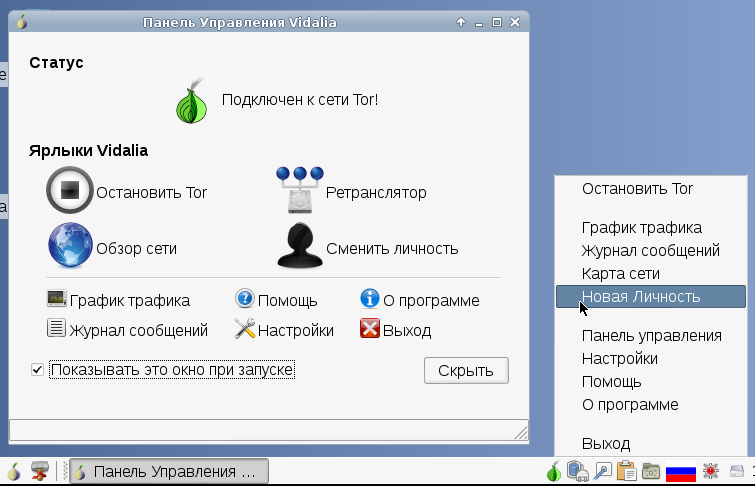Toggle Показывать это окно при запуске checkbox

pyautogui.click(x=37, y=369)
